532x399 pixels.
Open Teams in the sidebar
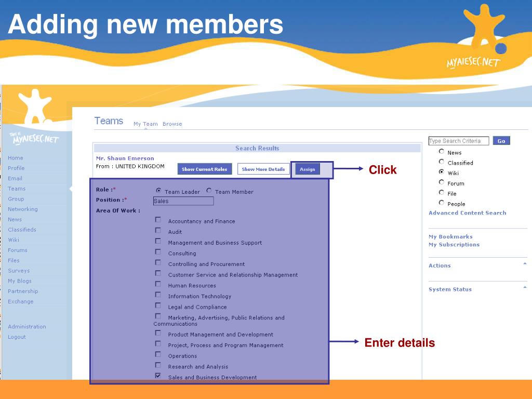(17, 189)
